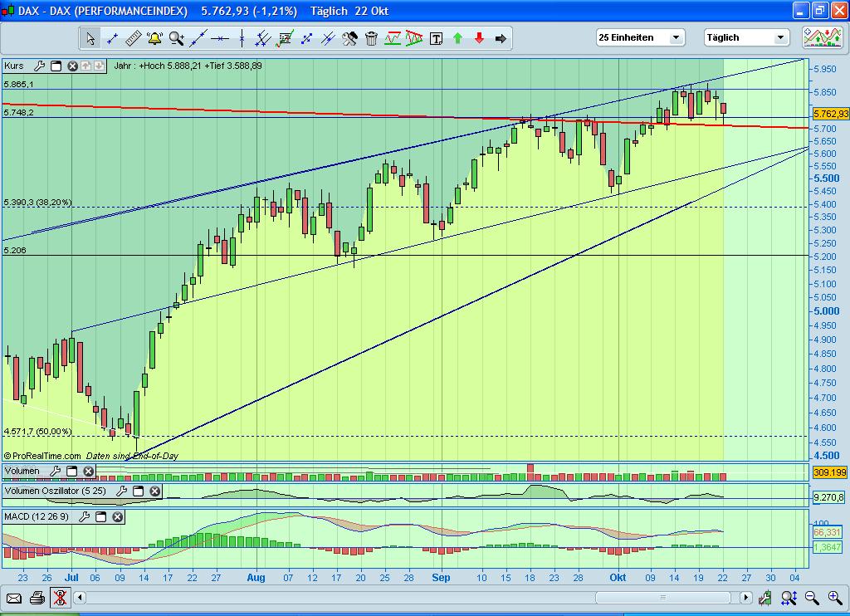Viewport: 850px width, 616px height.
Task: Toggle the crossed-out red icon in bottom bar
Action: [x=60, y=598]
